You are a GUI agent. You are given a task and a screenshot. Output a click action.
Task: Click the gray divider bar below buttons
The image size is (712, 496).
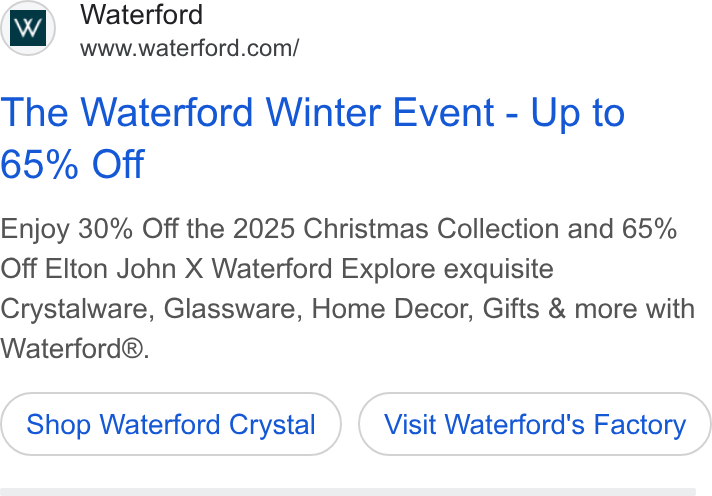348,492
